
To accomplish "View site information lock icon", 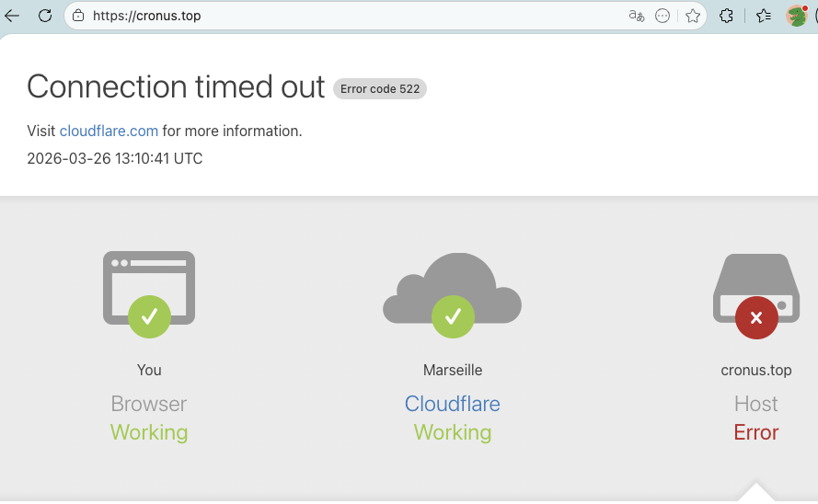I will (78, 16).
